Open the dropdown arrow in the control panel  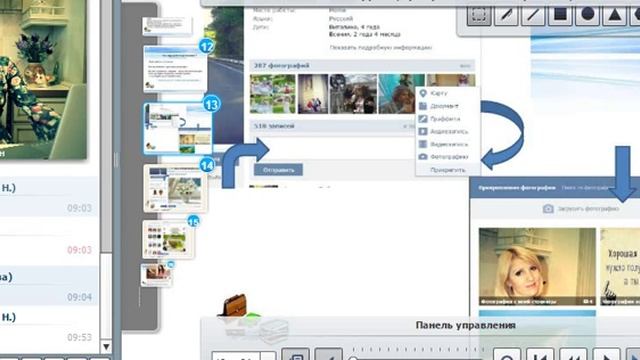click(268, 356)
